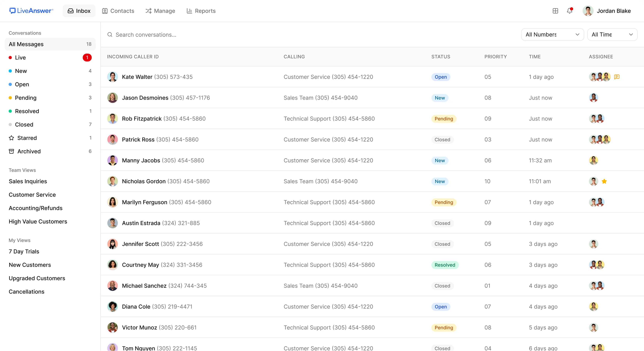
Task: Click priority '01' on Michael Sanchez's row
Action: point(487,286)
